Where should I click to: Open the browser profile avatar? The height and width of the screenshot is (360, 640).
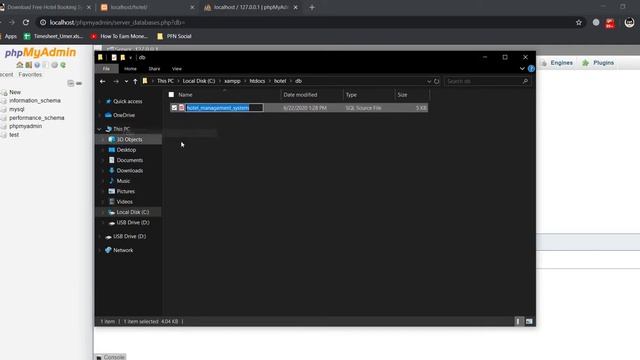(x=629, y=22)
